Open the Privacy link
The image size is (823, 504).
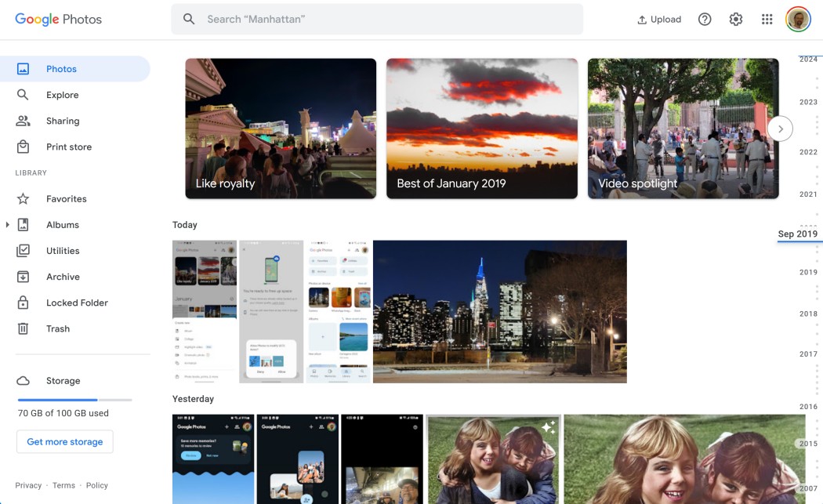pos(28,485)
